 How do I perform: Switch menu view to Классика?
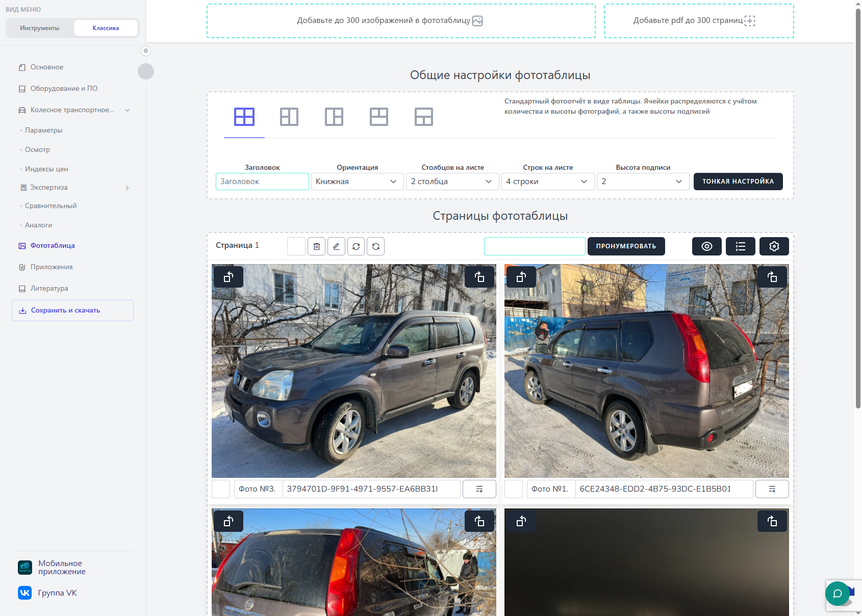[x=106, y=28]
